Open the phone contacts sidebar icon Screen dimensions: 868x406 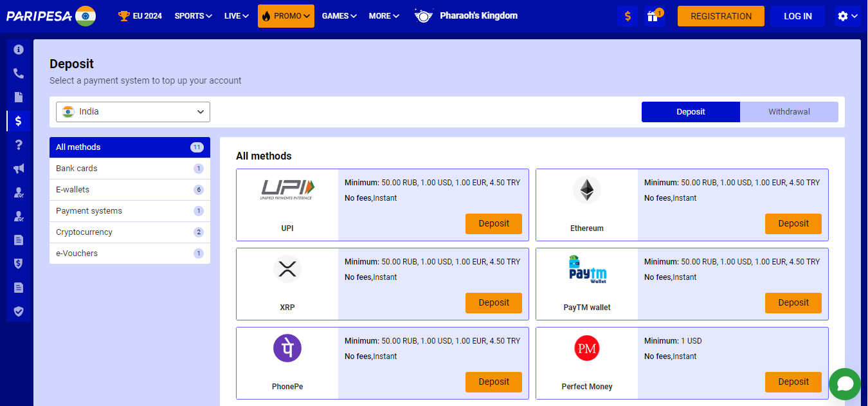[x=19, y=73]
